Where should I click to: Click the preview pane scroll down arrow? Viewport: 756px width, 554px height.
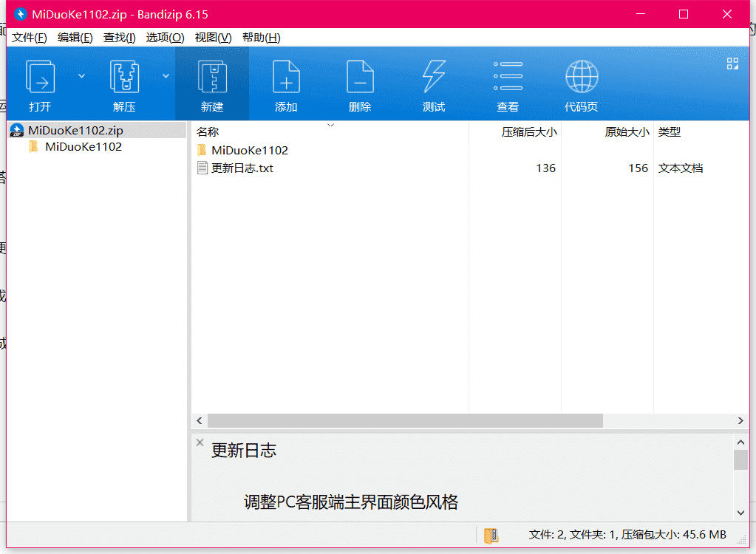tap(741, 513)
